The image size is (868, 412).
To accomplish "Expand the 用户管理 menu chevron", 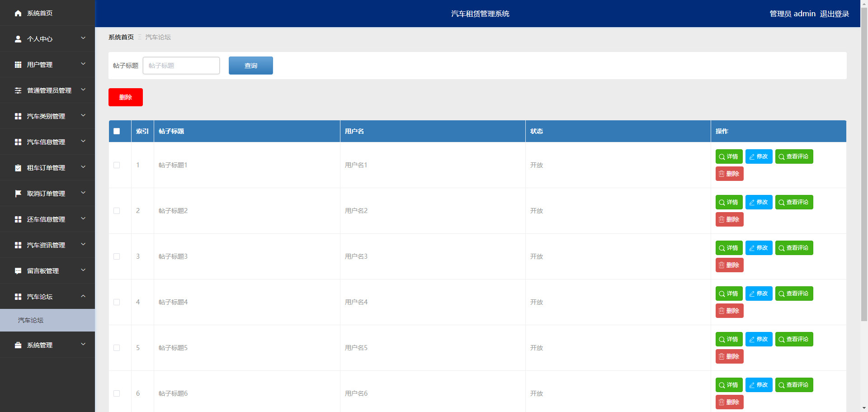I will (x=83, y=64).
